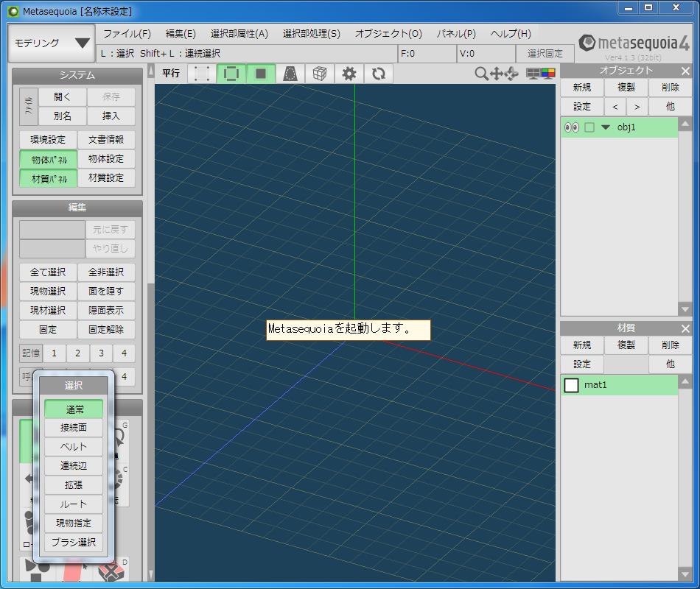Click the screen layout icon near color palette
Viewport: 700px width, 589px height.
click(533, 74)
